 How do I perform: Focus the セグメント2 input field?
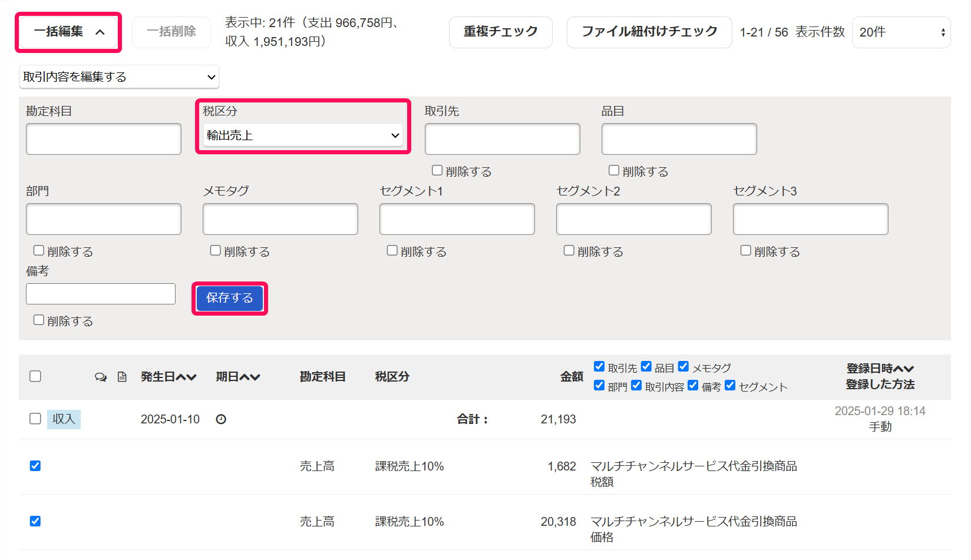[634, 219]
